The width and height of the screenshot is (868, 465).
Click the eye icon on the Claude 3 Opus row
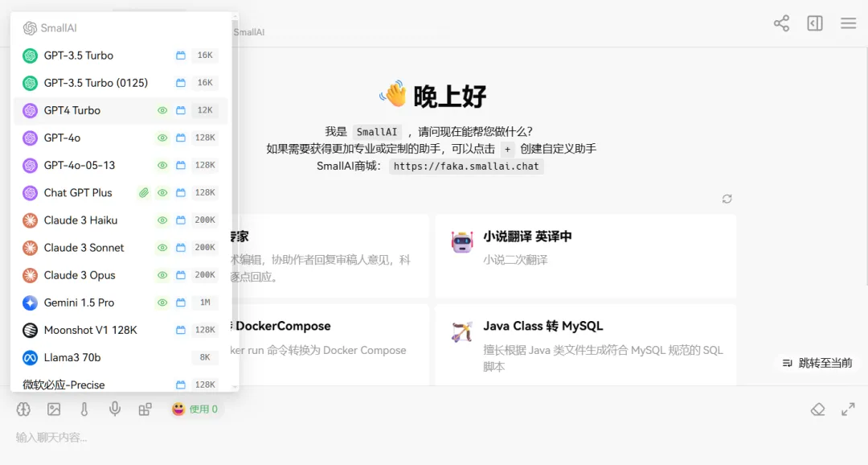[x=162, y=275]
